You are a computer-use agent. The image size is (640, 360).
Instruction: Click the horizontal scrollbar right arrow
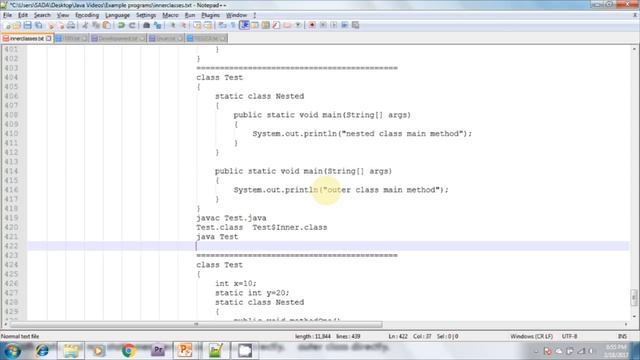click(626, 324)
